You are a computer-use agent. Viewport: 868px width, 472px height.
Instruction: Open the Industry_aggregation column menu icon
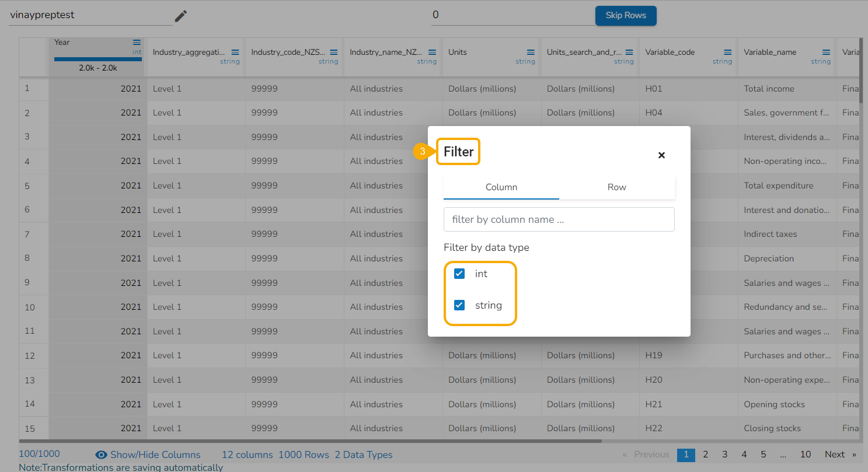tap(235, 52)
